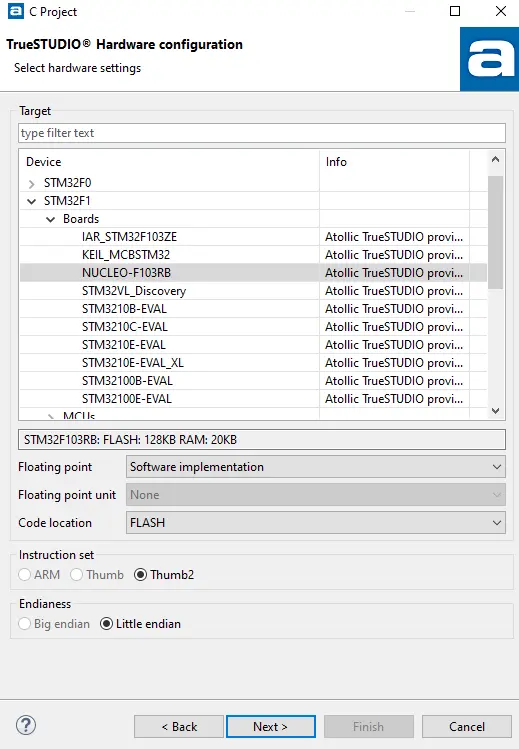Viewport: 519px width, 749px height.
Task: Open the Floating point dropdown
Action: (316, 467)
